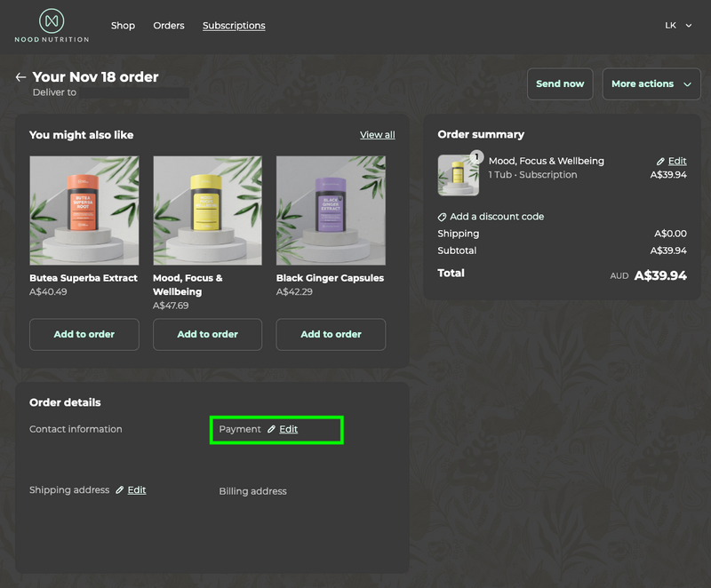This screenshot has height=588, width=711.
Task: Add Butea Superba Extract to order
Action: 84,335
